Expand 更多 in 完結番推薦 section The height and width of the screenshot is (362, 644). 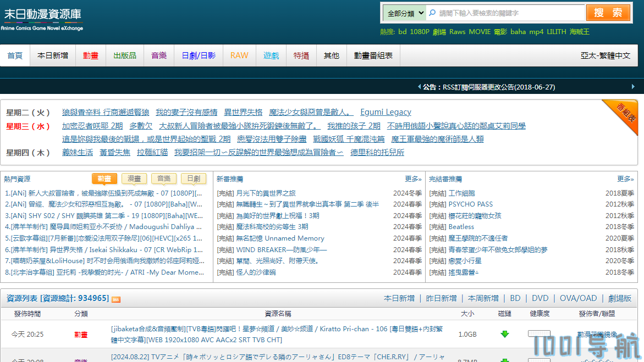(625, 179)
